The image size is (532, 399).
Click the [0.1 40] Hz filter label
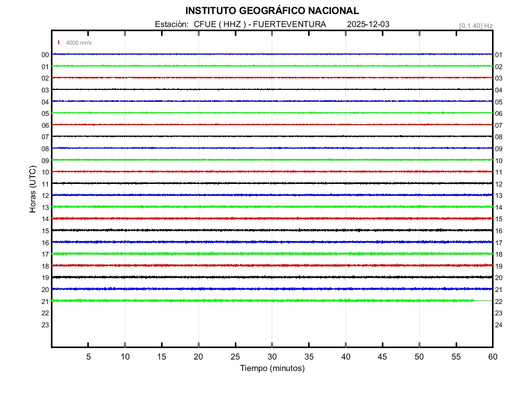(x=475, y=25)
